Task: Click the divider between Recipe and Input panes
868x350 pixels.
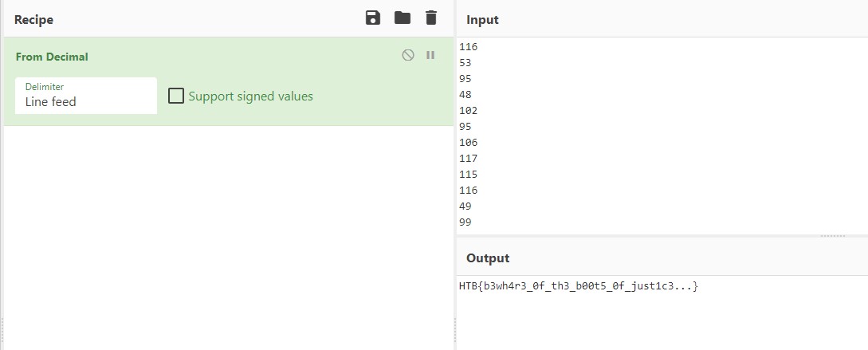Action: [x=454, y=175]
